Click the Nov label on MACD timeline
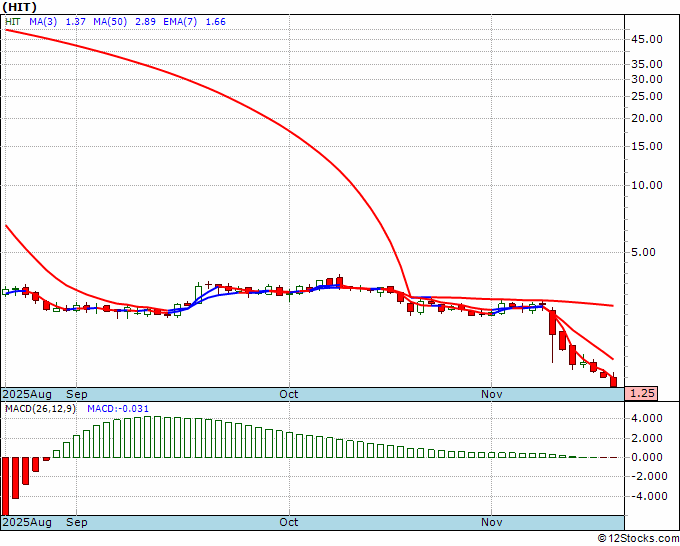The image size is (680, 546). [x=492, y=522]
